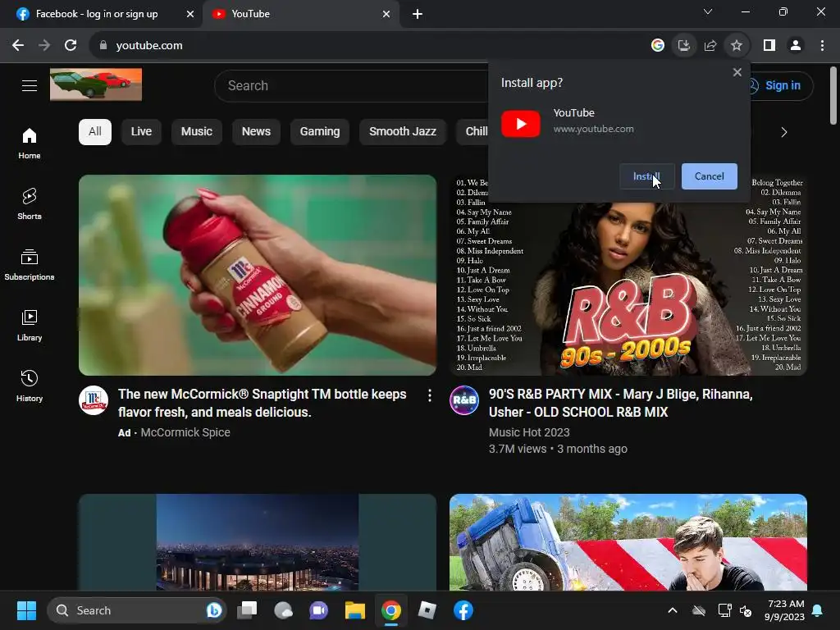Open the notifications bell
This screenshot has height=630, width=840.
(x=818, y=610)
